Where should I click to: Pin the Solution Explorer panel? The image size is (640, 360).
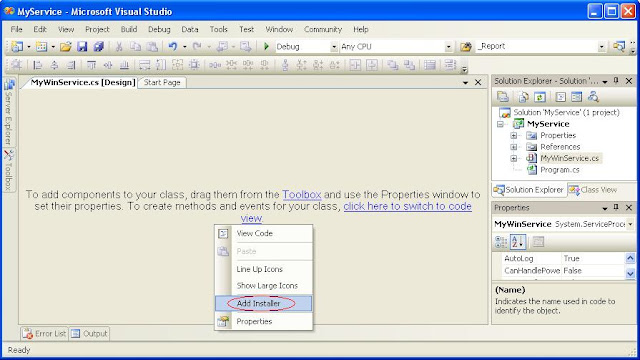616,81
